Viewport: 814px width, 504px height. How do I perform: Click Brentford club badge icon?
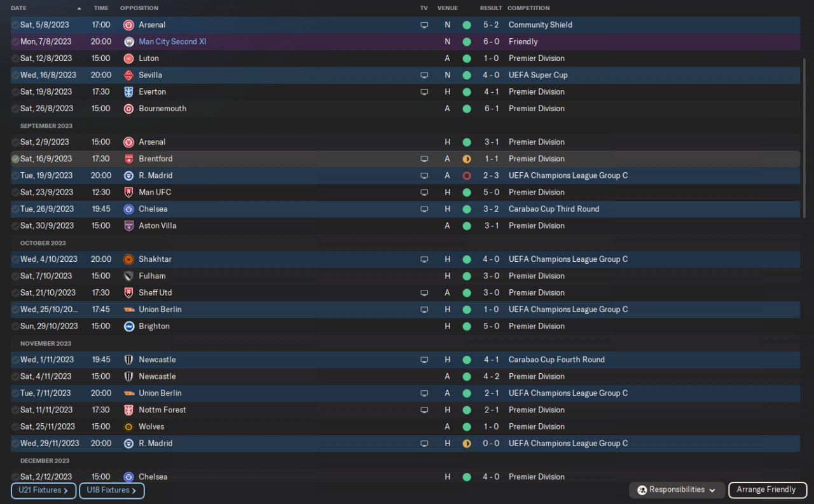tap(128, 159)
